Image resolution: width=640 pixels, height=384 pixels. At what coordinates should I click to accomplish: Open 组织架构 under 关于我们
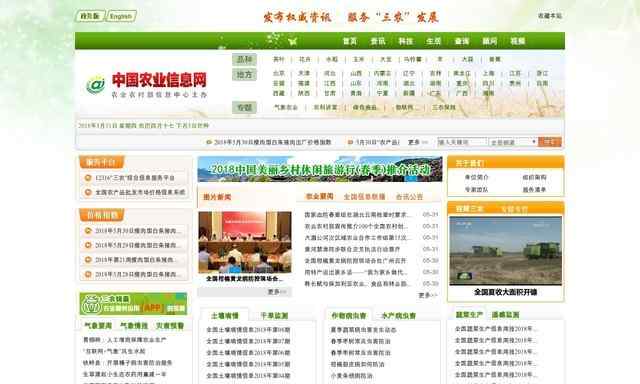click(x=534, y=177)
